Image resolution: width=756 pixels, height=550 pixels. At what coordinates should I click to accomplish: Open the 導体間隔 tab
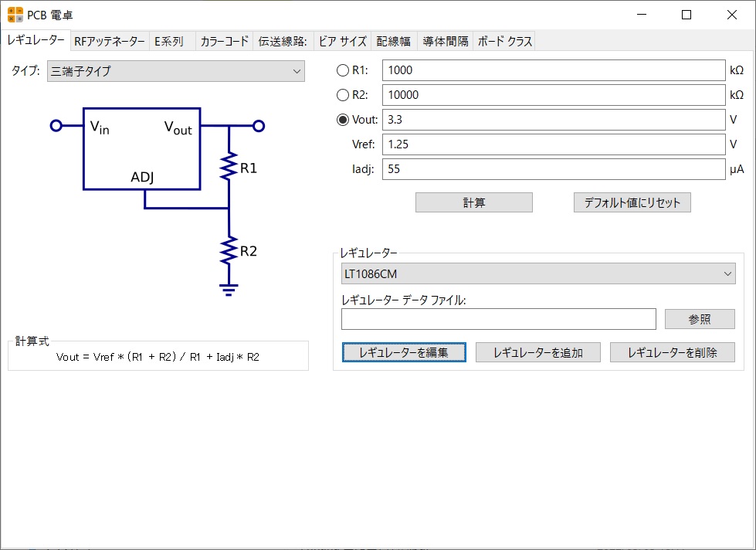(445, 42)
